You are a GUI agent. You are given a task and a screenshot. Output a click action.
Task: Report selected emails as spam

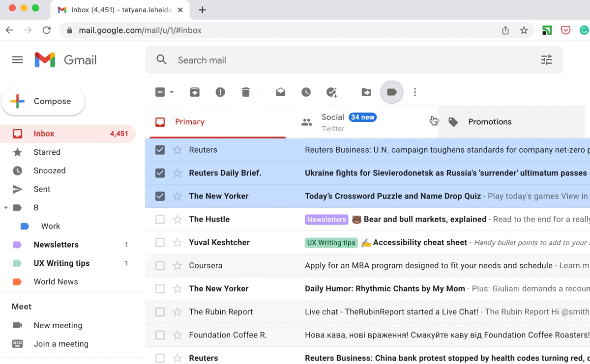point(220,92)
